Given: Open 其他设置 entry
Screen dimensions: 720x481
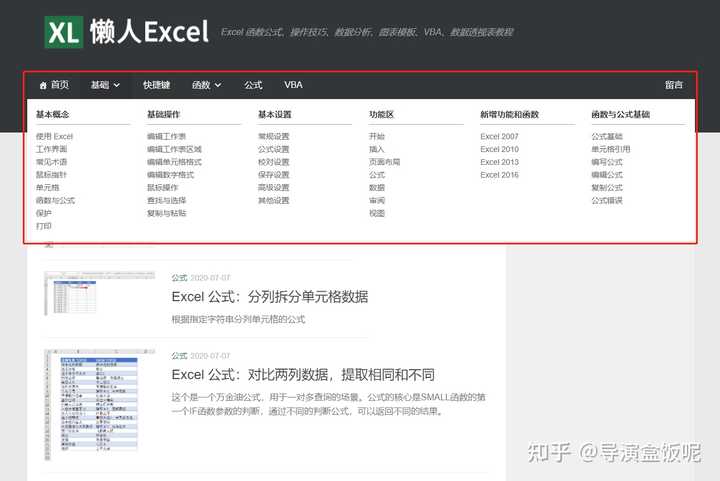Looking at the screenshot, I should (x=274, y=201).
